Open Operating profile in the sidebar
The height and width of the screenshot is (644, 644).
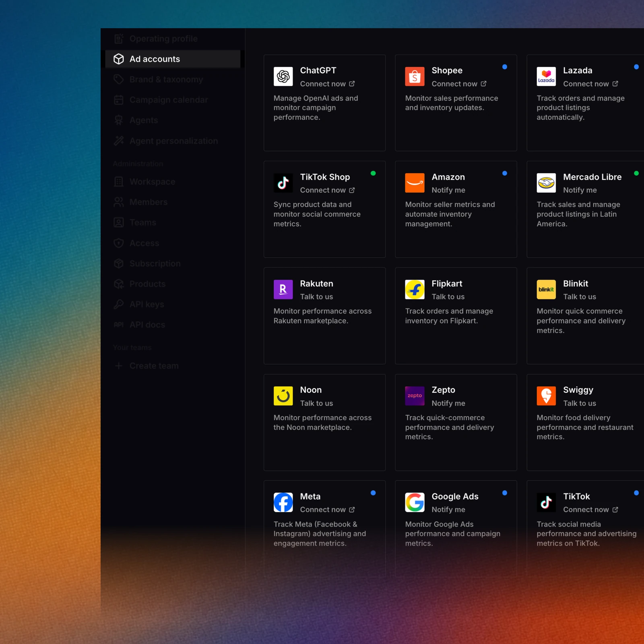tap(173, 39)
